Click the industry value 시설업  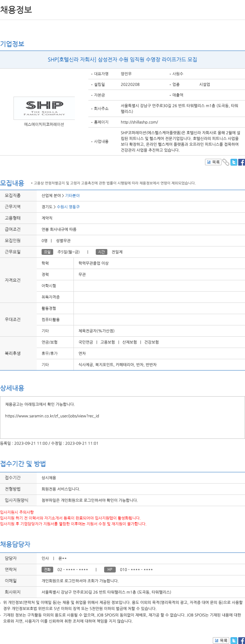pos(204,84)
